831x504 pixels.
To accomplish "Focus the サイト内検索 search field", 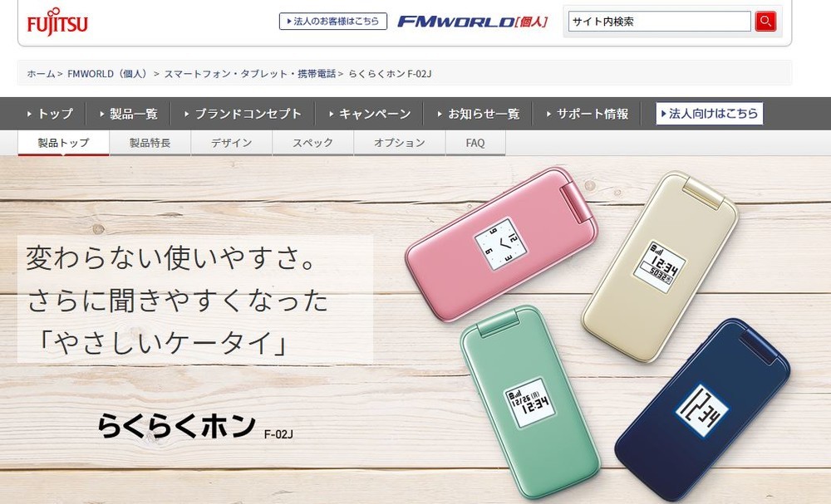I will (660, 22).
